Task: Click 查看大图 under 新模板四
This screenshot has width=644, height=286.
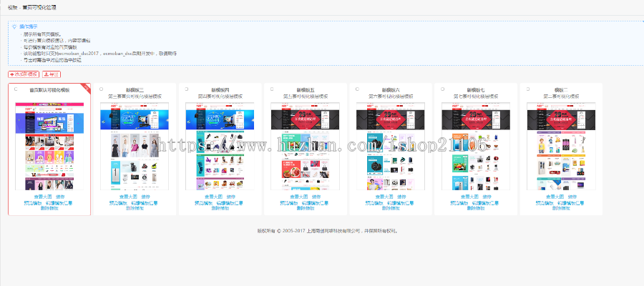Action: pyautogui.click(x=213, y=197)
